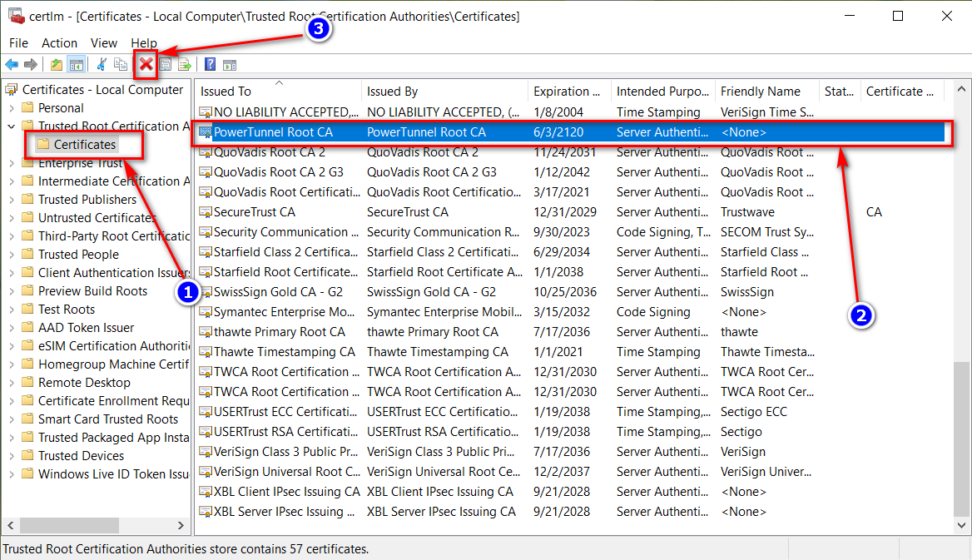Toggle Show/Hide Console Tree icon
This screenshot has height=560, width=972.
(x=77, y=65)
